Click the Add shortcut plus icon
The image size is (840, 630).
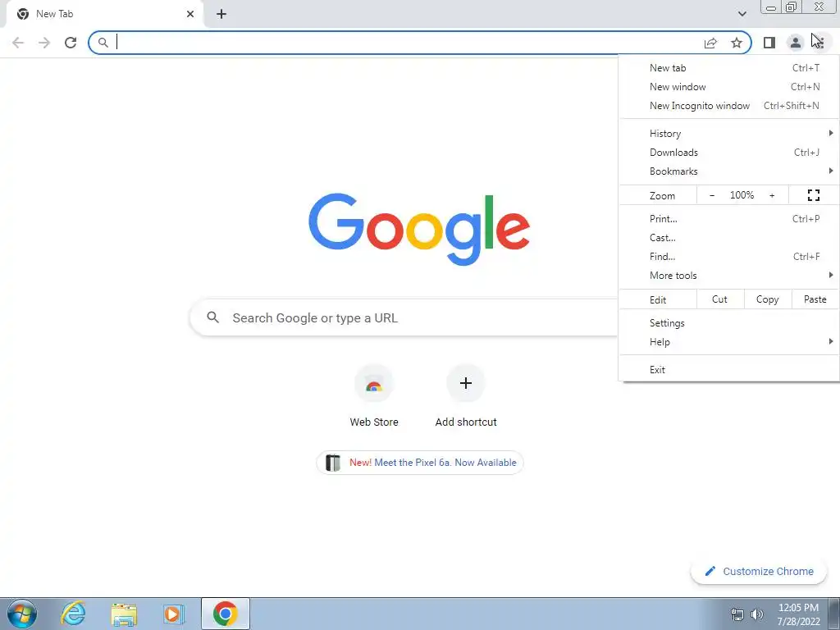[x=466, y=384]
